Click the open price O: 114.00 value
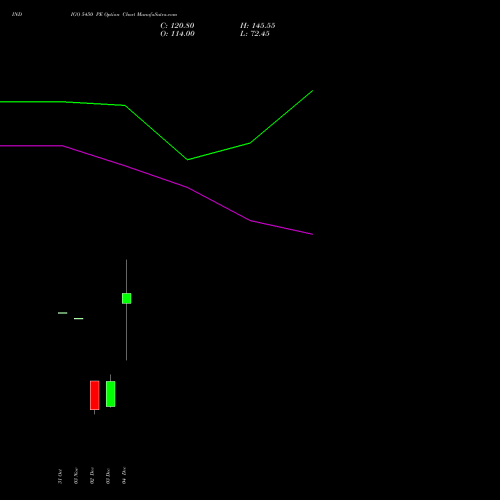Screen dimensions: 500x500 pyautogui.click(x=177, y=34)
